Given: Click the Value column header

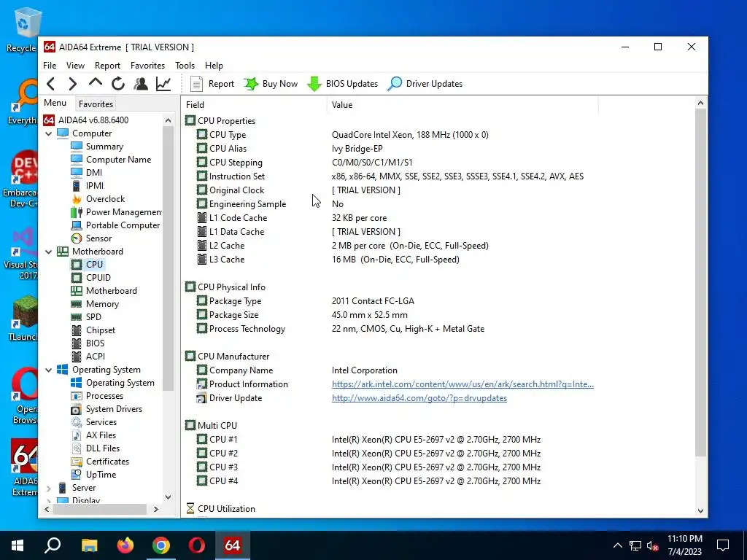Looking at the screenshot, I should (462, 105).
